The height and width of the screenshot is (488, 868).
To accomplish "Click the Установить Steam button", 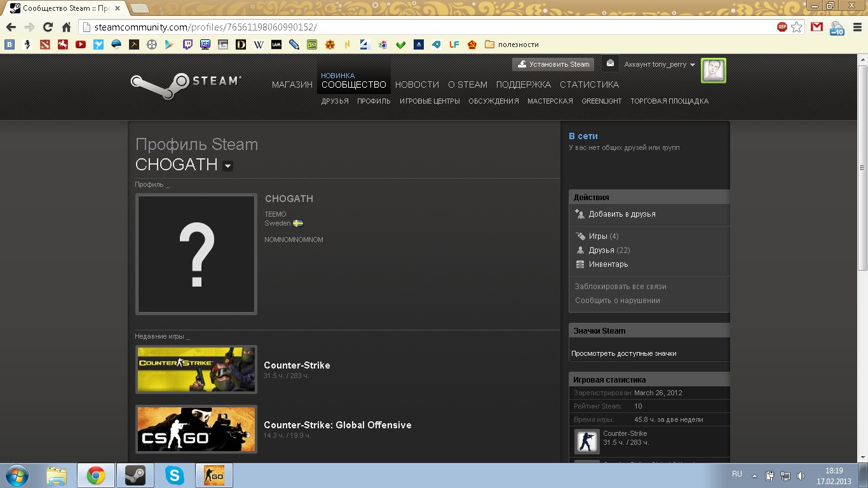I will click(553, 64).
